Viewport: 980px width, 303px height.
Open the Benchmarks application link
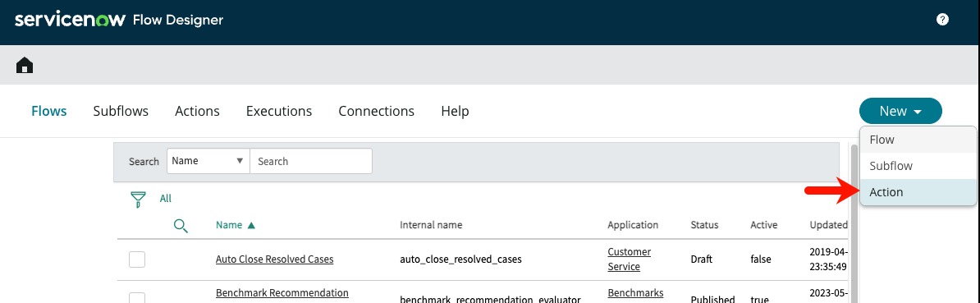635,292
